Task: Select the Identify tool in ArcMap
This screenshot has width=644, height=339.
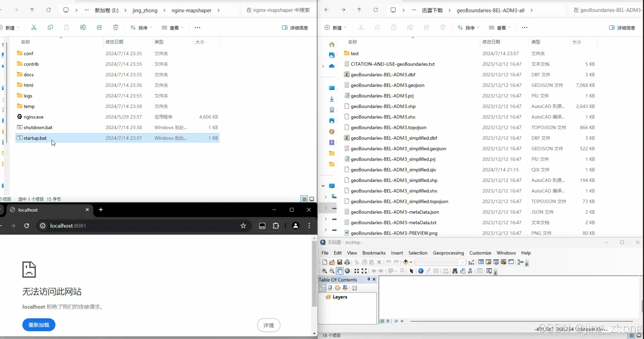Action: click(x=421, y=271)
